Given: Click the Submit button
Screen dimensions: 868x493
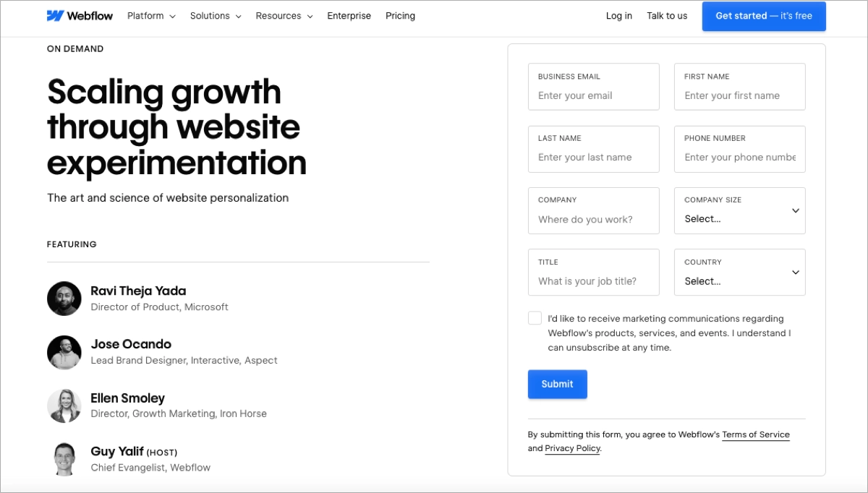Looking at the screenshot, I should click(557, 384).
